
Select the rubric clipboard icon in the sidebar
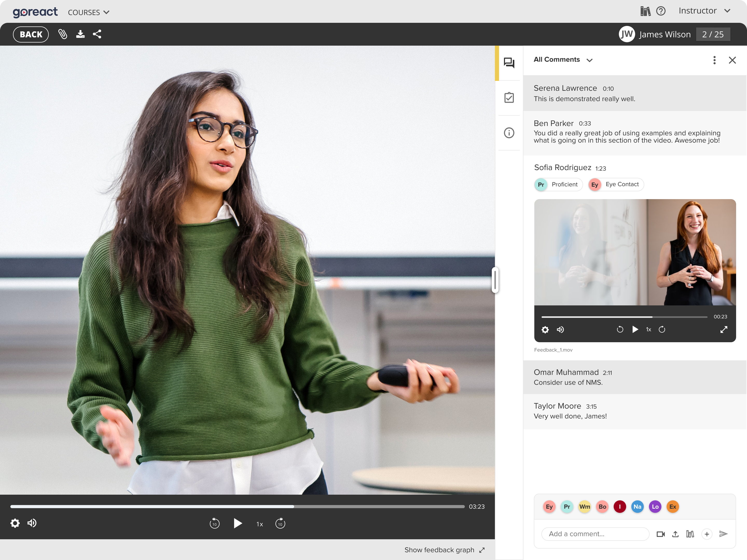[x=509, y=97]
